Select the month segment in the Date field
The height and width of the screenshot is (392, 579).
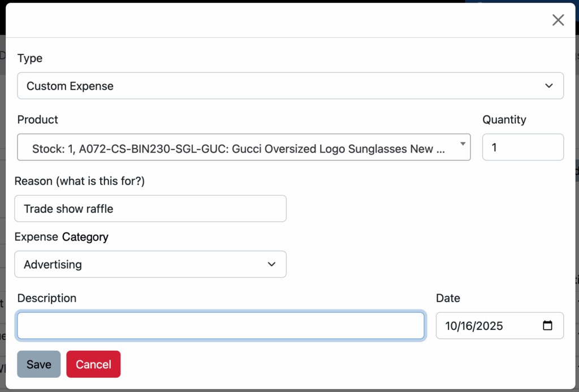pos(451,326)
